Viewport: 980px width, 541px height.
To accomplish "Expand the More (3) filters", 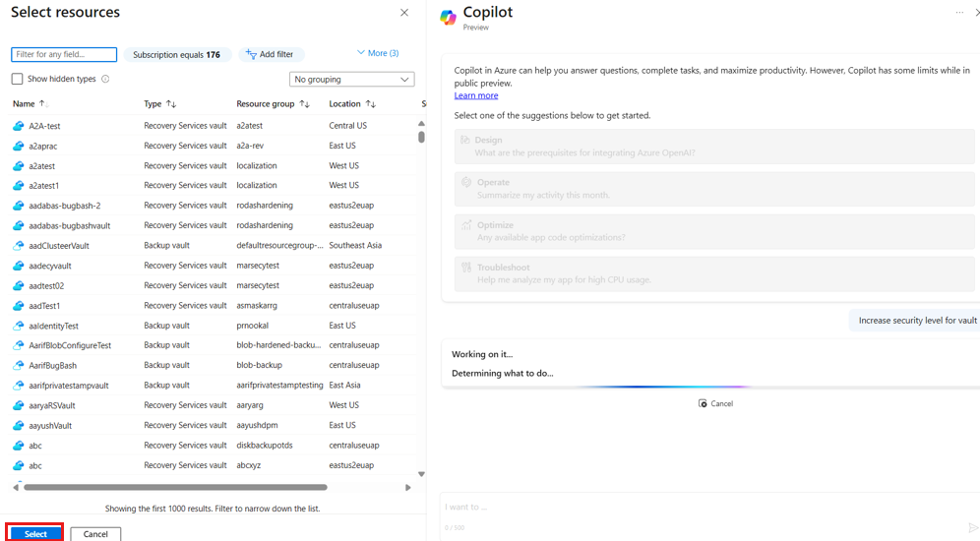I will (x=377, y=53).
